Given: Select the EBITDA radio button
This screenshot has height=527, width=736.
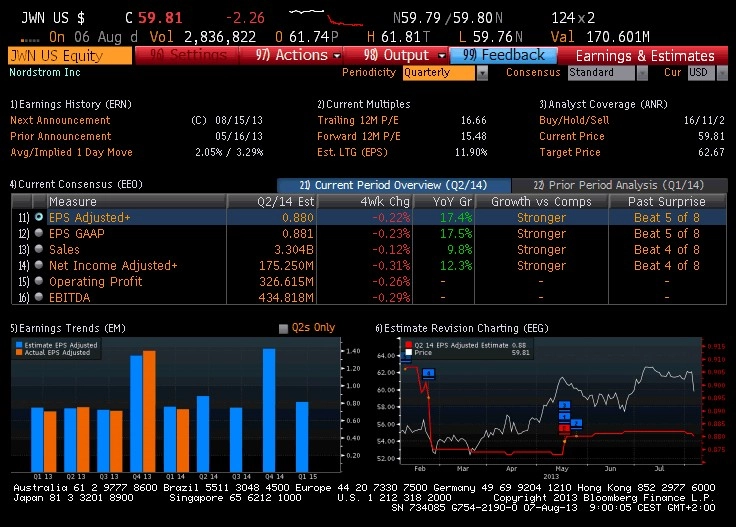Looking at the screenshot, I should point(39,297).
